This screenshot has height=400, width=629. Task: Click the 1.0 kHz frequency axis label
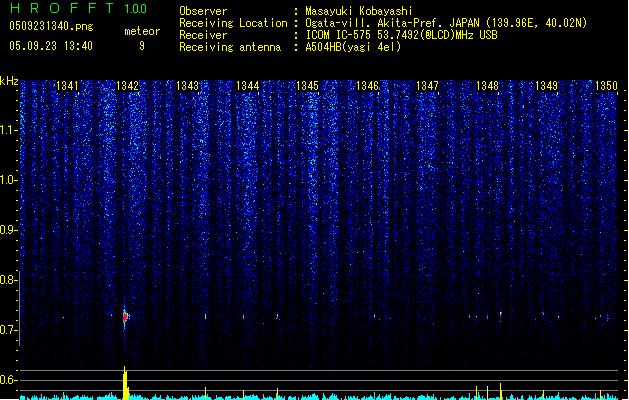click(x=9, y=180)
